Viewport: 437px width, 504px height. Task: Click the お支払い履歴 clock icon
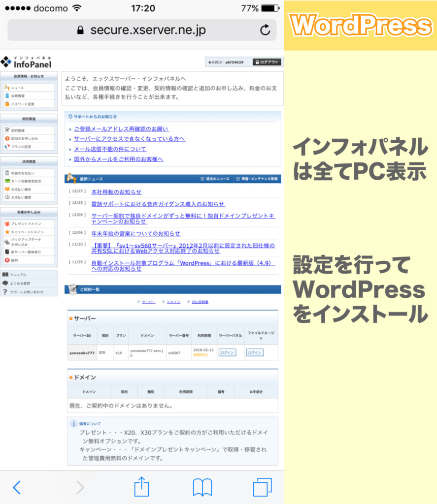(7, 197)
